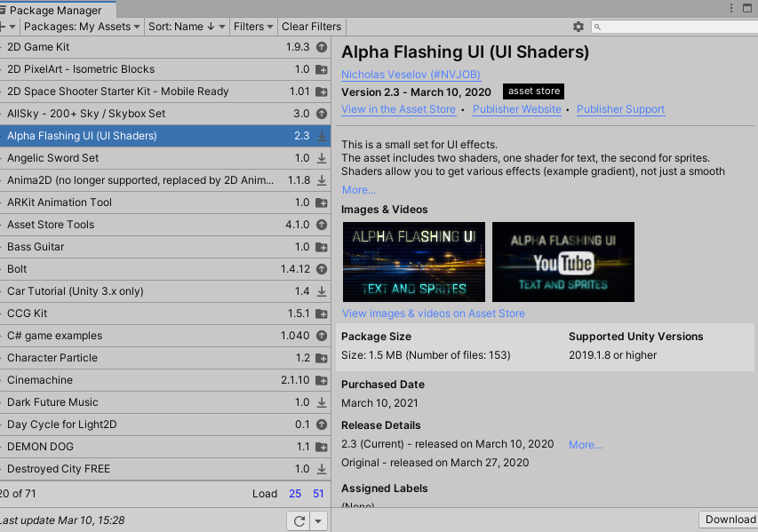
Task: Click the Download button
Action: [x=730, y=520]
